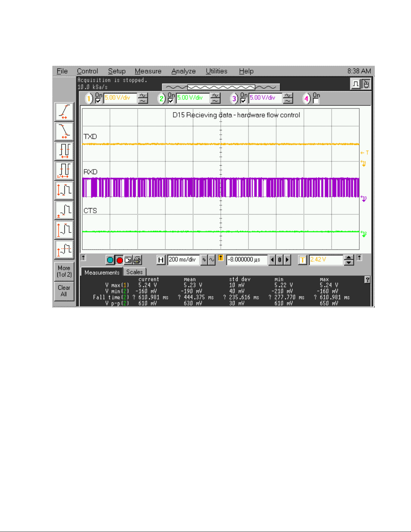The height and width of the screenshot is (532, 411).
Task: Uncheck channel 3 On checkbox
Action: (x=243, y=101)
